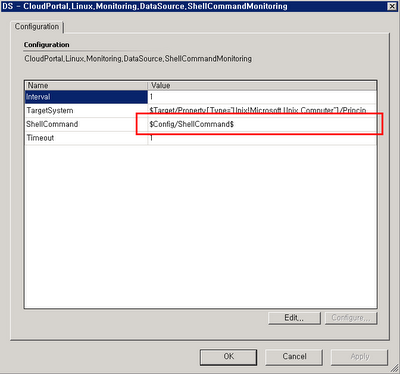The width and height of the screenshot is (400, 374).
Task: Click the Value column header
Action: click(262, 86)
